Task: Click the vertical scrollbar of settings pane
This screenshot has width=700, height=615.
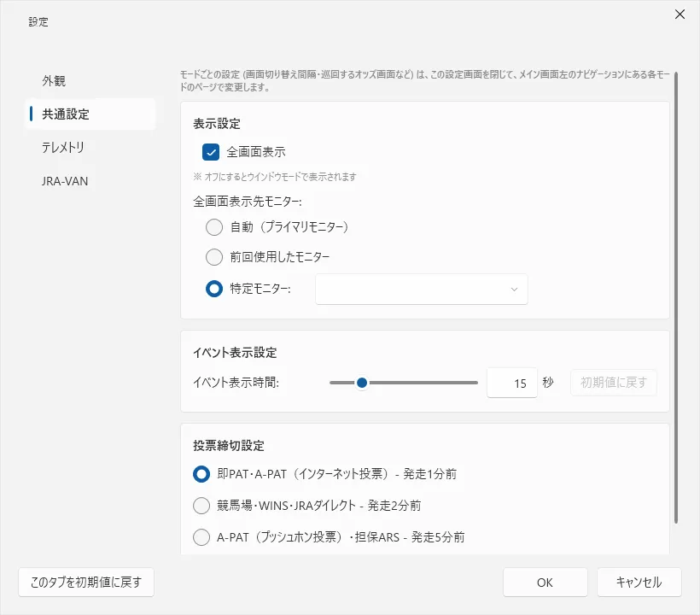Action: [x=676, y=297]
